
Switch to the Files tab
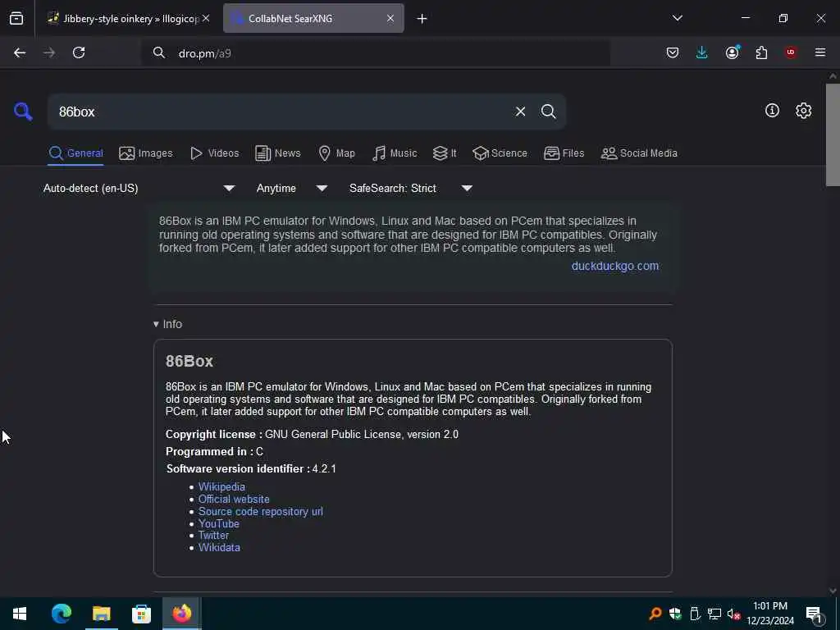564,153
